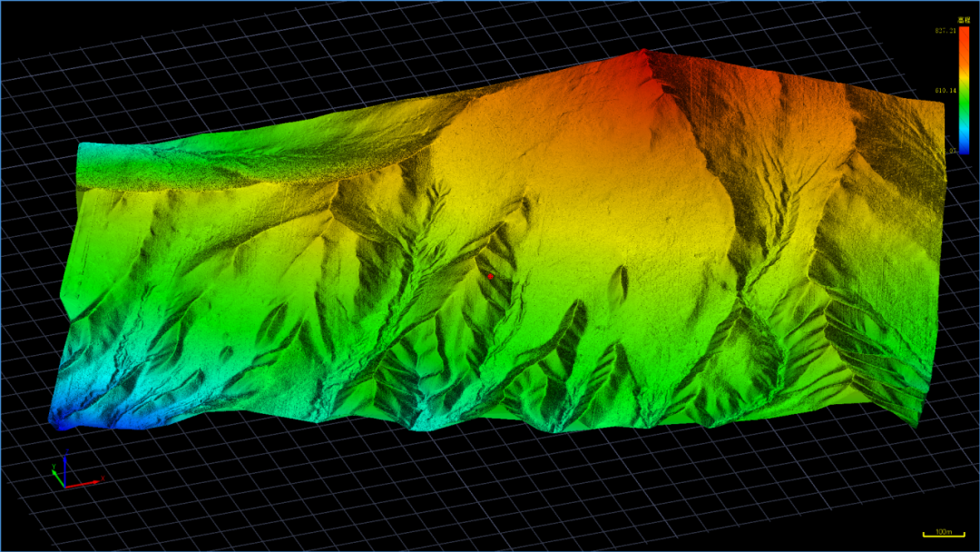
Task: Click the 100m scale bar
Action: 943,533
